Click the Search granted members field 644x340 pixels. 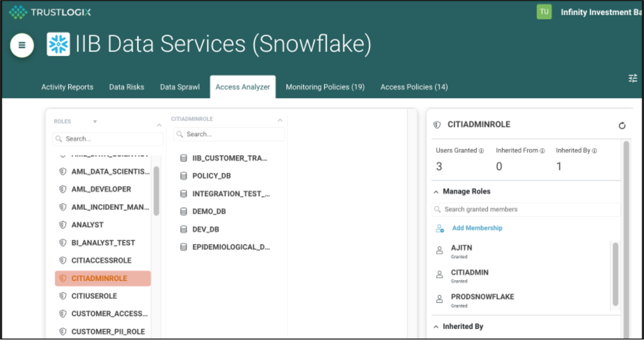pyautogui.click(x=527, y=209)
